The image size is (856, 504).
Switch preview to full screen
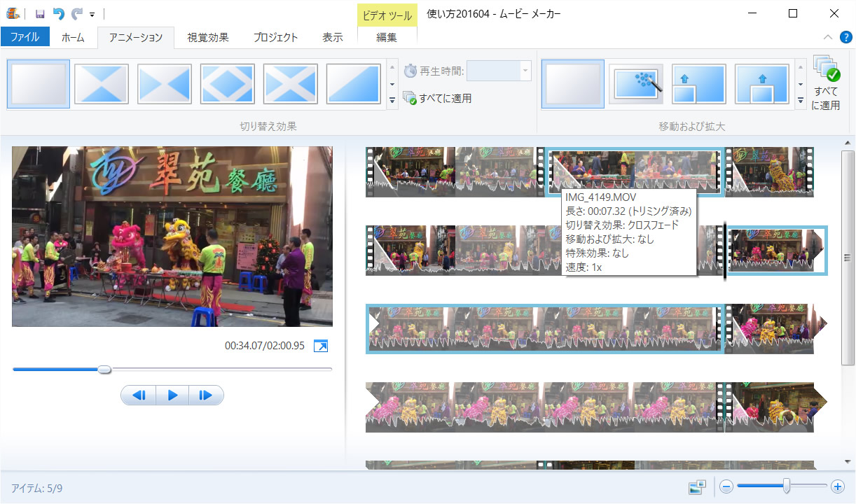pyautogui.click(x=321, y=346)
